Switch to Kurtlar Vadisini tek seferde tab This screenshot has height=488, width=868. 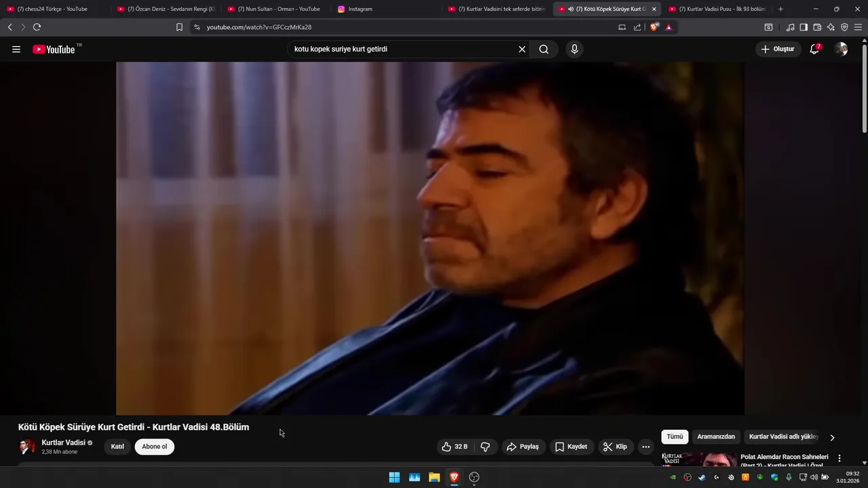[496, 9]
